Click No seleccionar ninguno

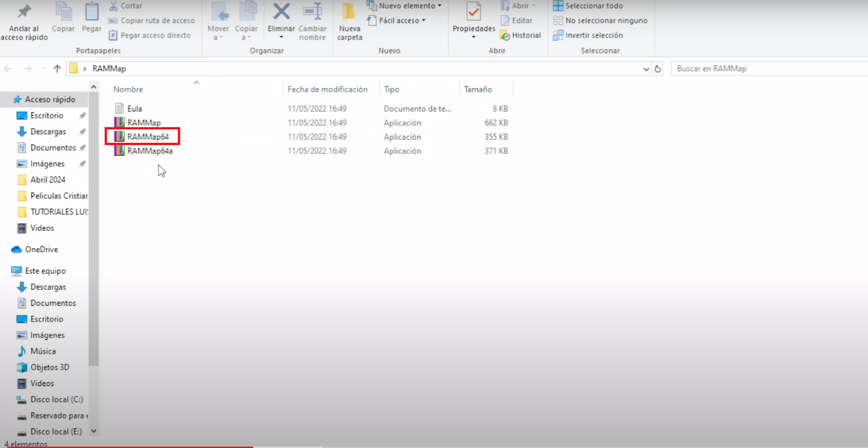coord(600,21)
